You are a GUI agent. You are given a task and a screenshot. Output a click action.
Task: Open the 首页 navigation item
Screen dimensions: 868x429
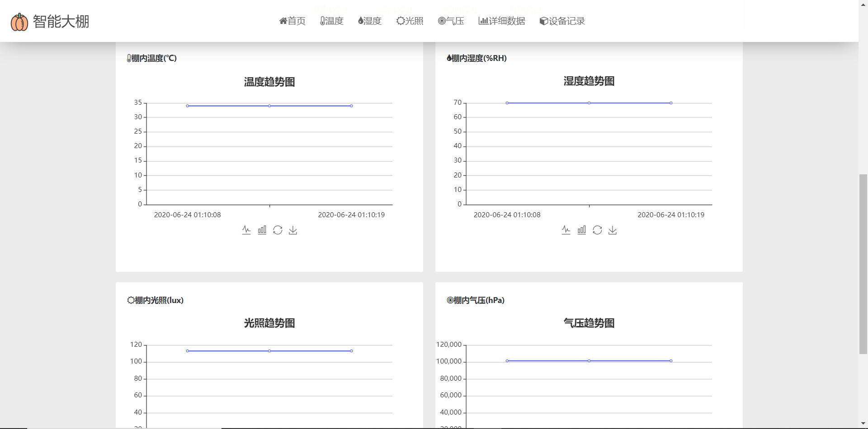click(292, 21)
